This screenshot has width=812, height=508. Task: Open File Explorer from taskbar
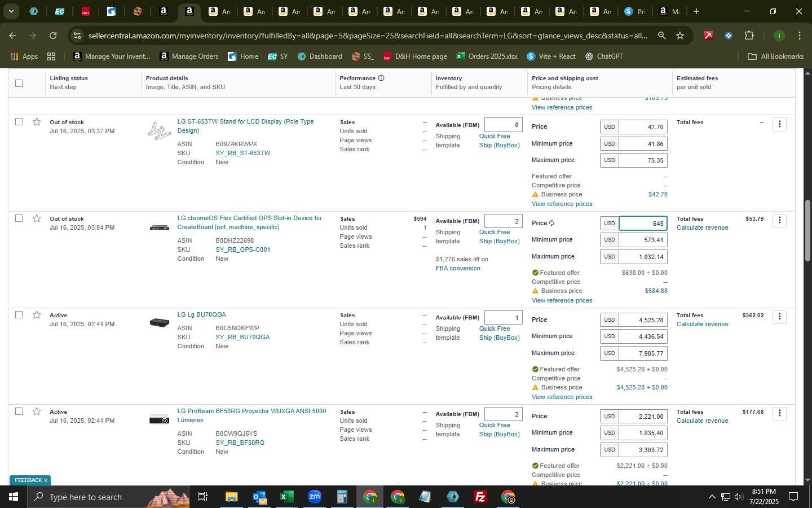(231, 497)
